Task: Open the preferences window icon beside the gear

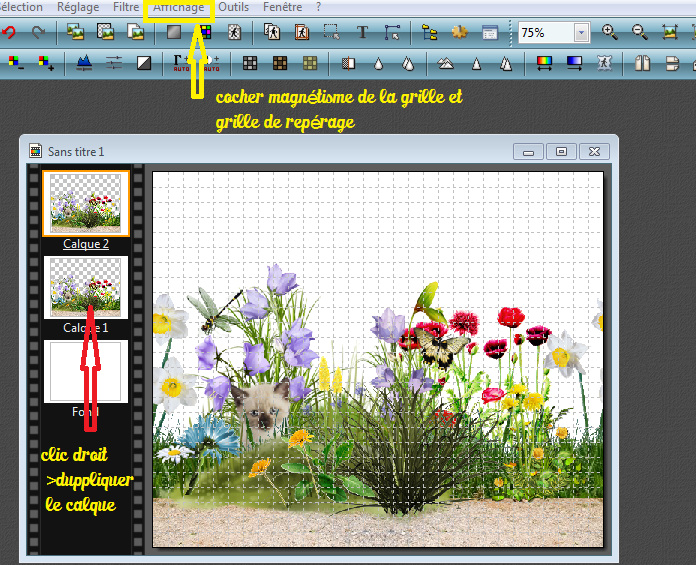Action: tap(490, 32)
